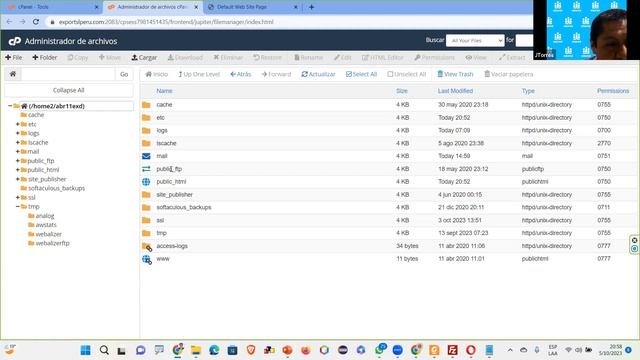This screenshot has width=640, height=360.
Task: Expand the mail tree folder
Action: point(18,151)
